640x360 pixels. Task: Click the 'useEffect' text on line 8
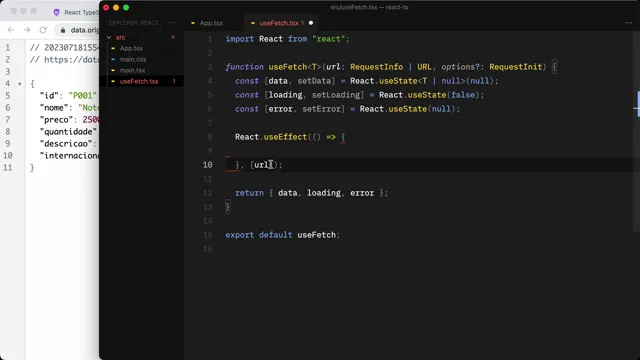pyautogui.click(x=285, y=137)
